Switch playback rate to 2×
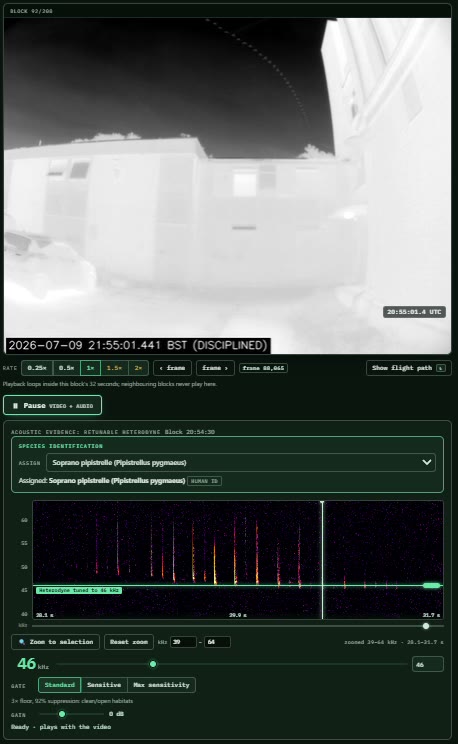 [x=138, y=368]
